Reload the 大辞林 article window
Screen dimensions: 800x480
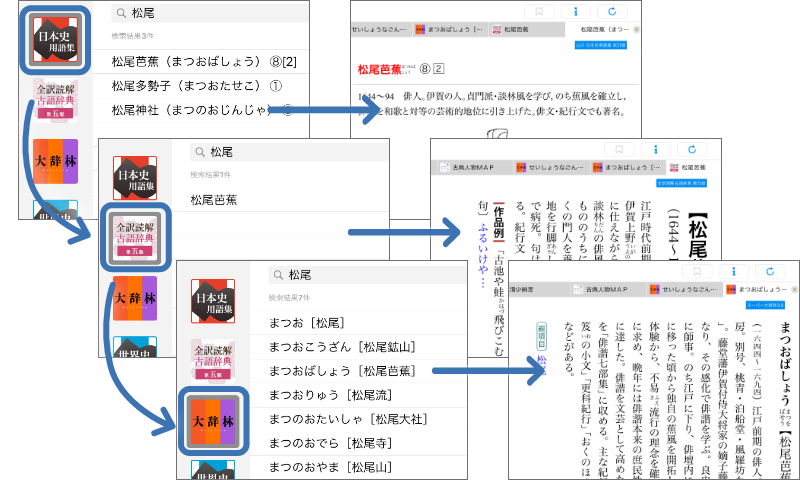point(770,271)
